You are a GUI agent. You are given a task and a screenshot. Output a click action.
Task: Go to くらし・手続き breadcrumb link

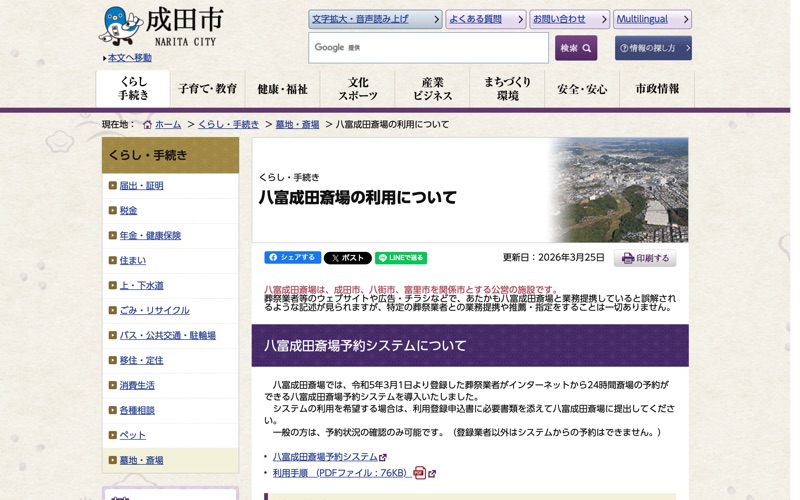[x=229, y=124]
